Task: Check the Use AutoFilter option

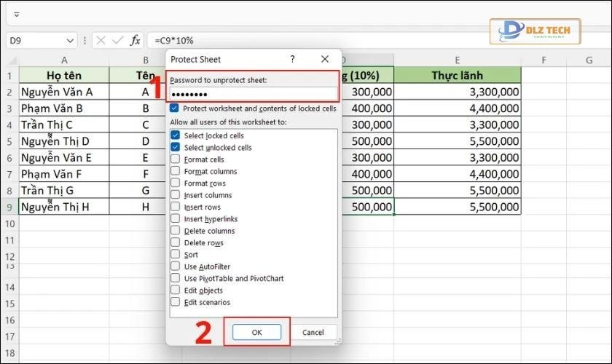Action: [x=175, y=266]
